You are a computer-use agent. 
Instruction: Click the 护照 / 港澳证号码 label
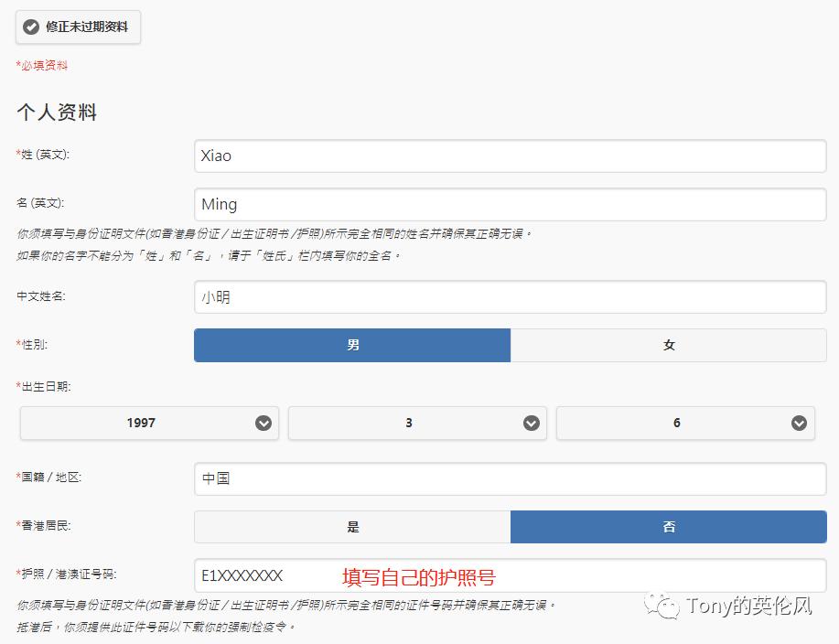click(67, 574)
